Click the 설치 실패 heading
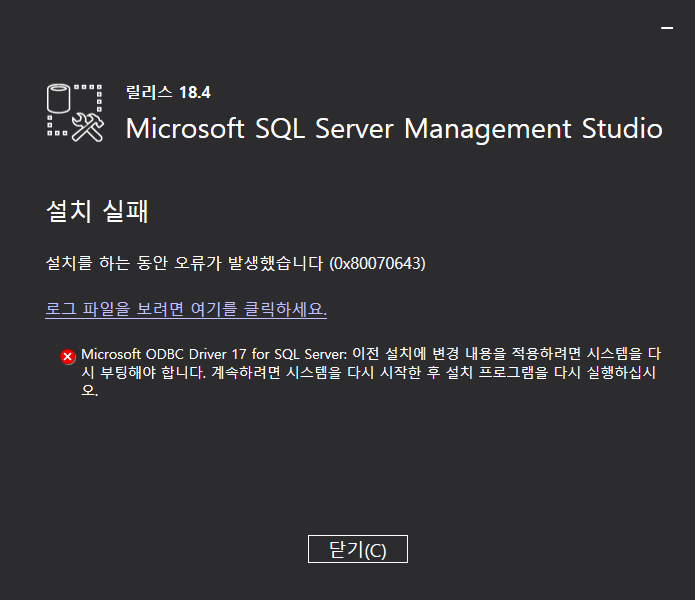Screen dimensions: 695x600 click(x=97, y=211)
